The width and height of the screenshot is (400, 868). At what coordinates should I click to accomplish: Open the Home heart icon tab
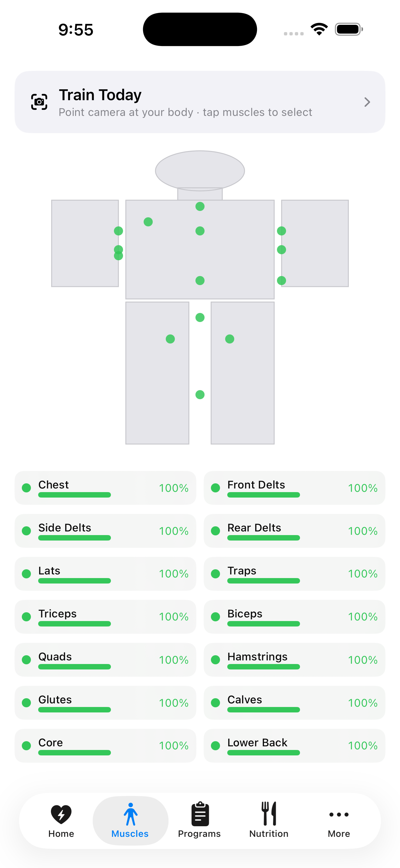click(61, 814)
